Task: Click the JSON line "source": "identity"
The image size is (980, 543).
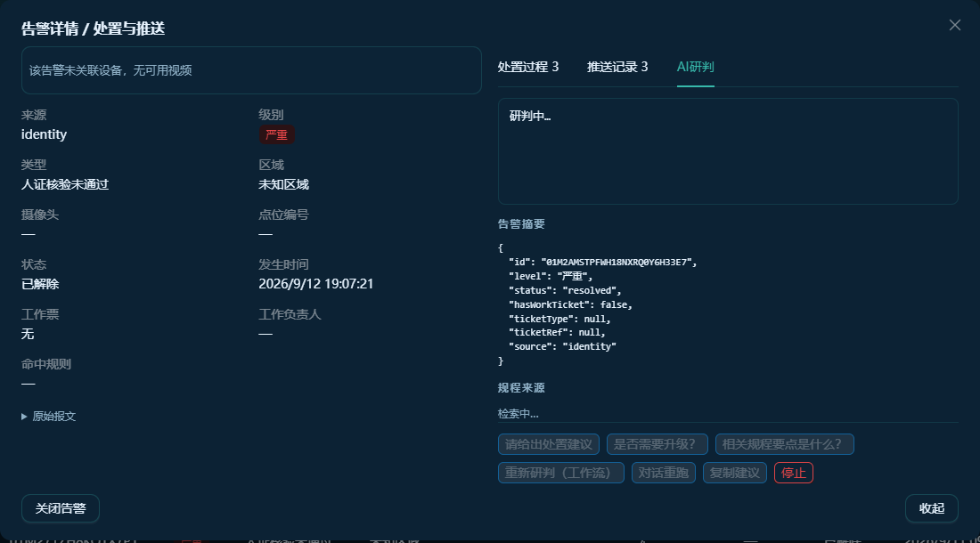Action: pyautogui.click(x=562, y=346)
